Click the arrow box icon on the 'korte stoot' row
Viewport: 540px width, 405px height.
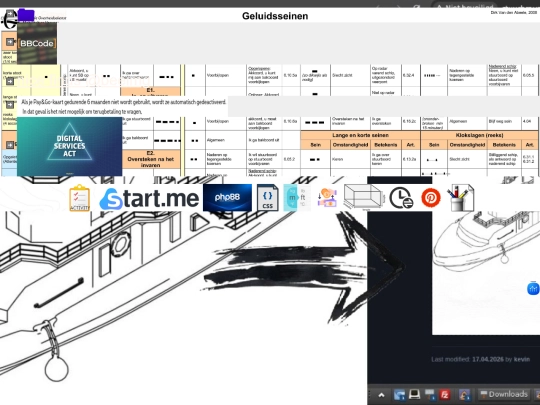10,81
